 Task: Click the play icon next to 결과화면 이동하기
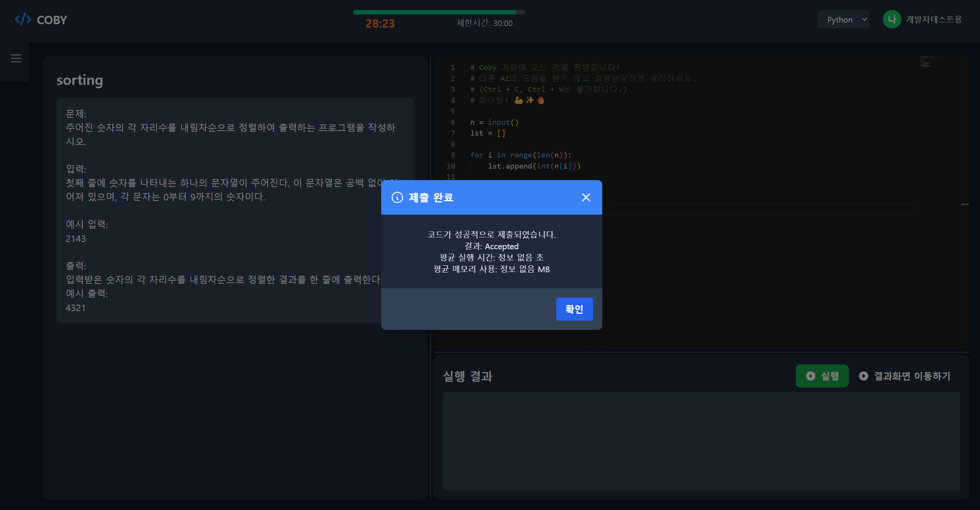[x=863, y=376]
